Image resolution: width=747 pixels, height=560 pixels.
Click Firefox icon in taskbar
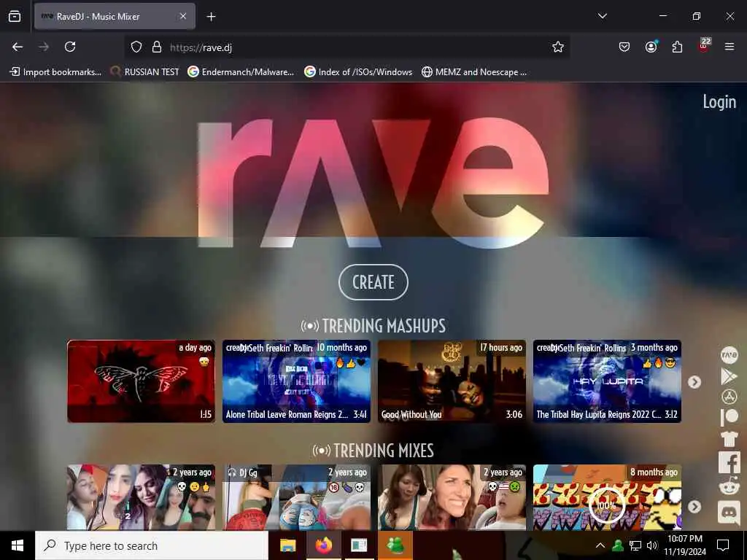[324, 545]
